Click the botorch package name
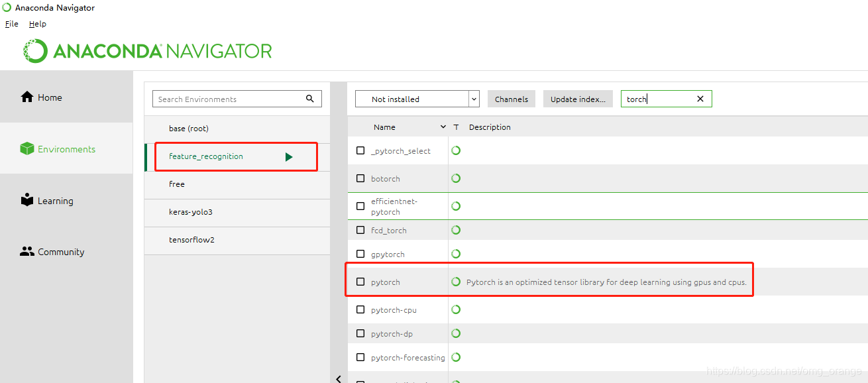 (x=386, y=179)
